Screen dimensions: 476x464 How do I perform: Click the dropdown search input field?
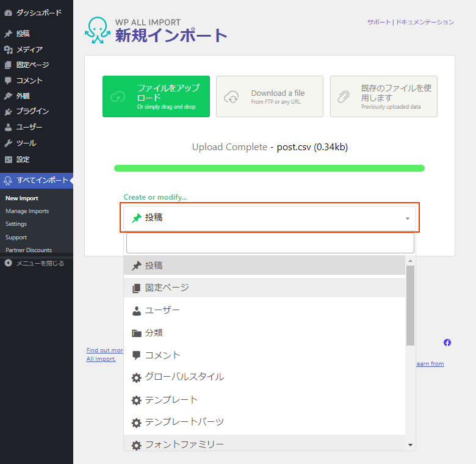click(270, 243)
